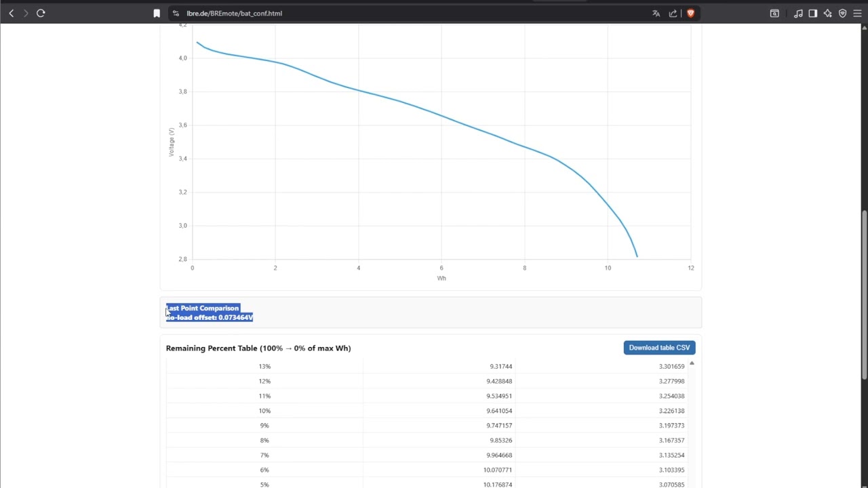Go forward with the browser forward arrow

point(26,13)
